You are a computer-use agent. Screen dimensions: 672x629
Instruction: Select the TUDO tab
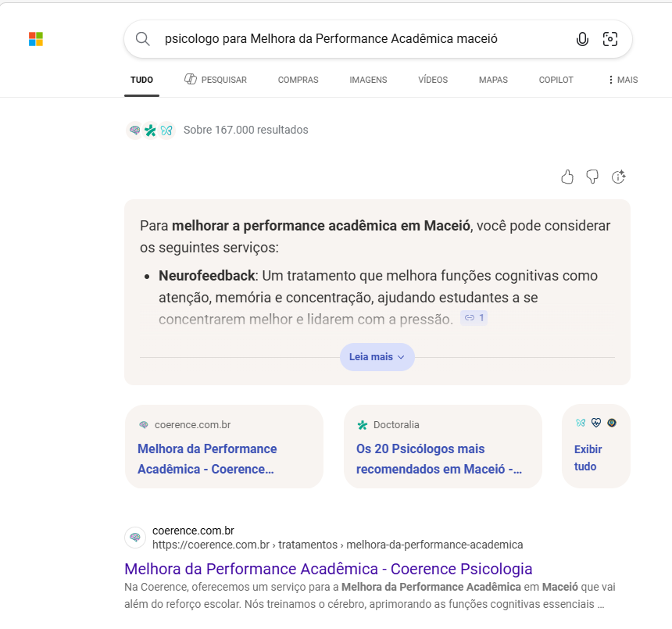tap(142, 80)
